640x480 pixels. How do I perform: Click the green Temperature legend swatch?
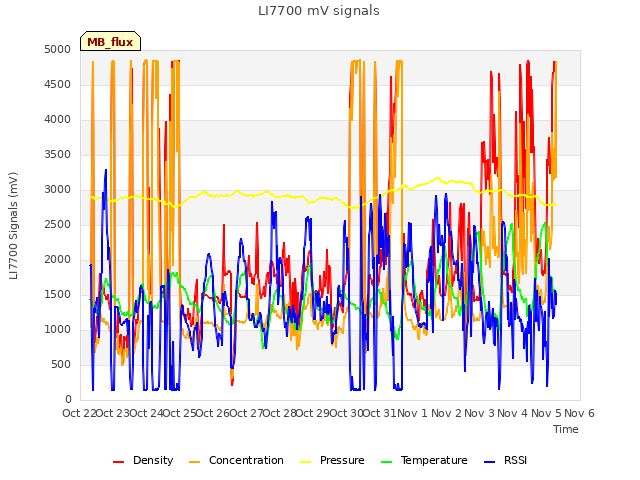[x=387, y=462]
